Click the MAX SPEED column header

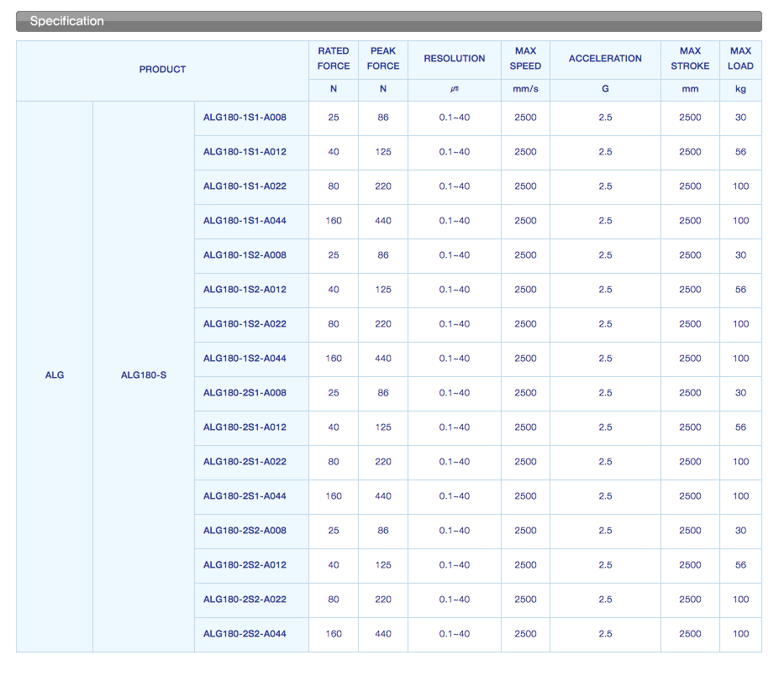pos(525,59)
